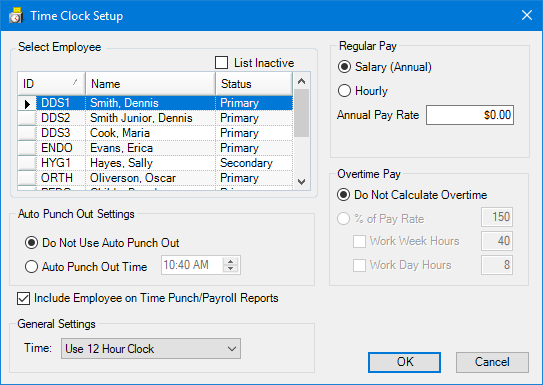Select employee HYG1 Hayes, Sally

click(x=155, y=163)
